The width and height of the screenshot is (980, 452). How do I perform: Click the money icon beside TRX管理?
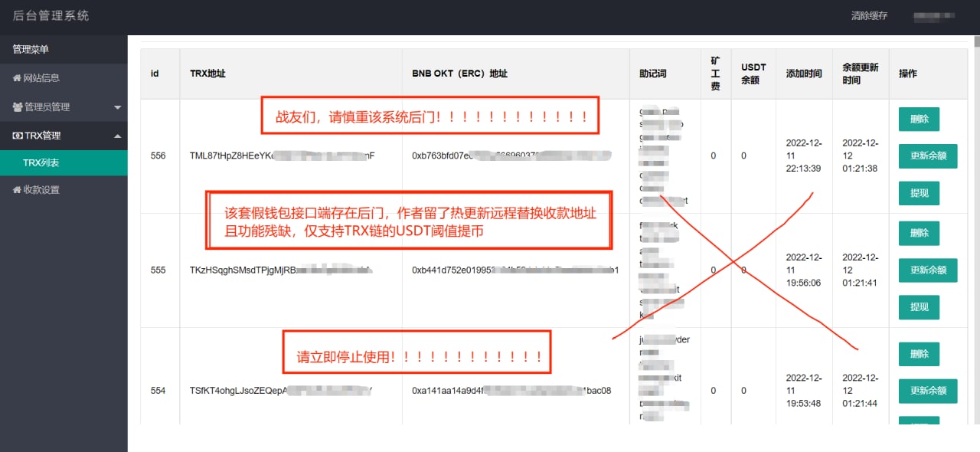18,136
